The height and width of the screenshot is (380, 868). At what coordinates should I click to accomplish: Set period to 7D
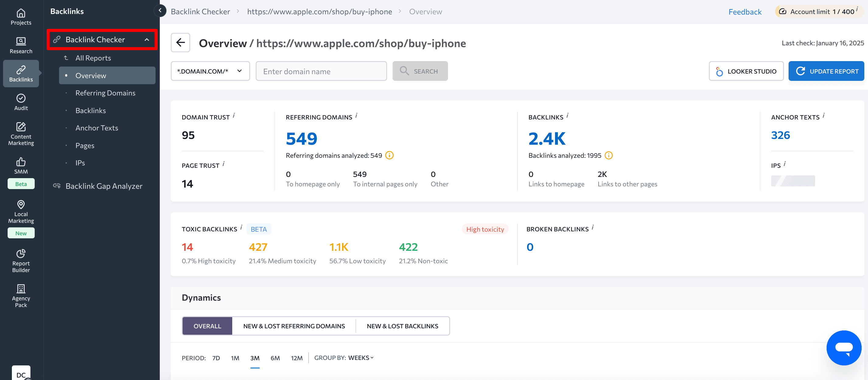pos(216,358)
